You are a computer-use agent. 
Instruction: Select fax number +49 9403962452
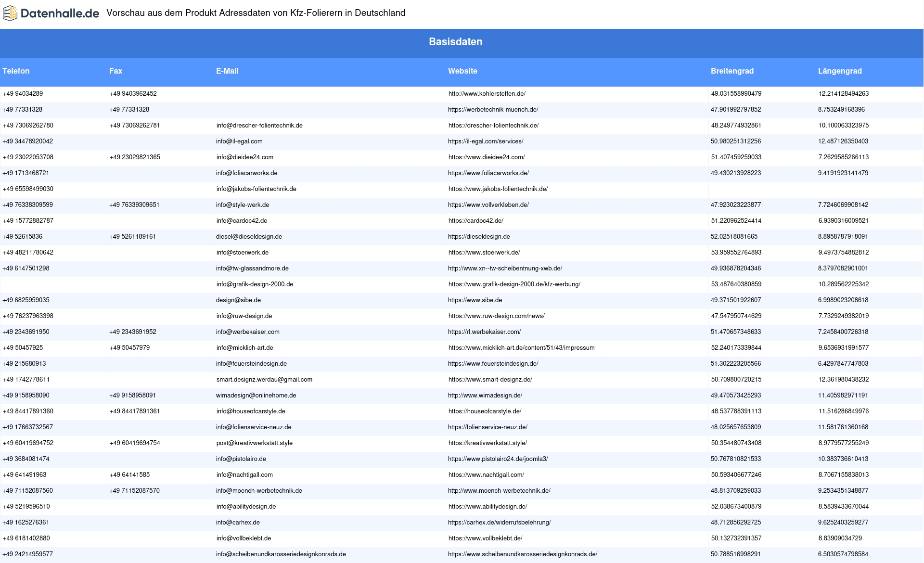point(133,94)
